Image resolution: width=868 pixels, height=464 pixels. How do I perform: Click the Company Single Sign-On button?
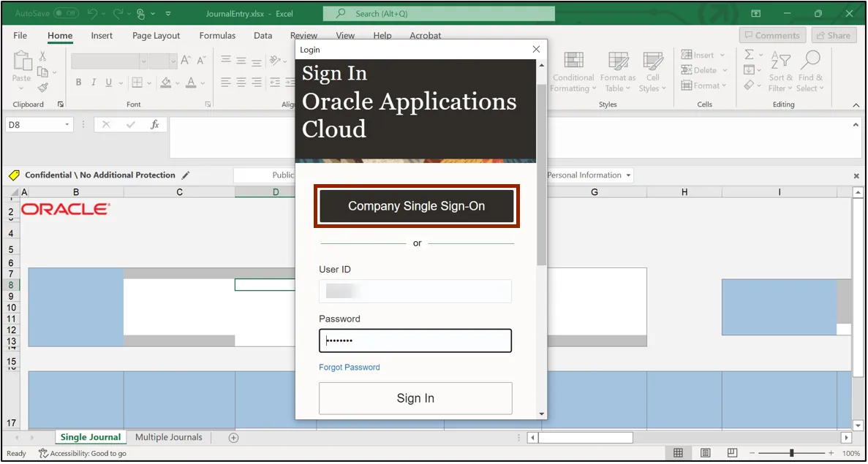[x=416, y=206]
